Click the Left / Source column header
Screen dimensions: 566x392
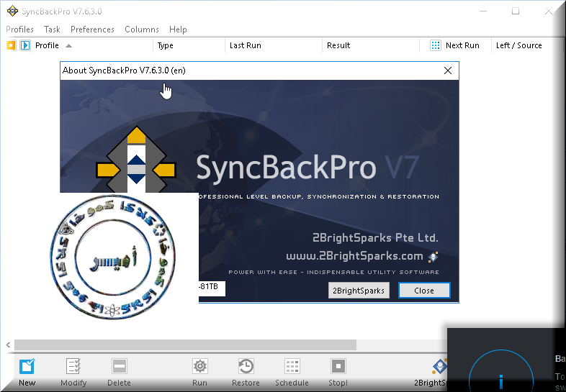click(519, 45)
